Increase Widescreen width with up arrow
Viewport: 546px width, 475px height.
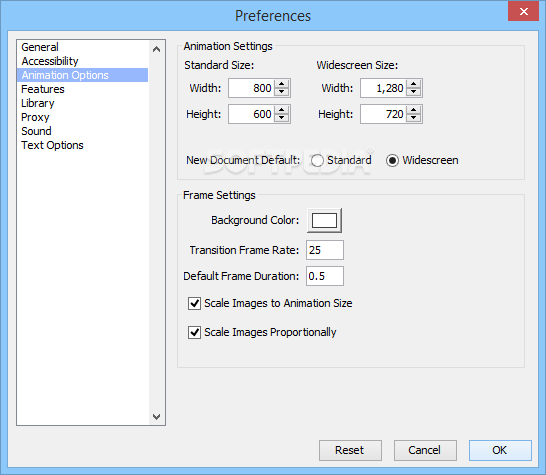(413, 84)
